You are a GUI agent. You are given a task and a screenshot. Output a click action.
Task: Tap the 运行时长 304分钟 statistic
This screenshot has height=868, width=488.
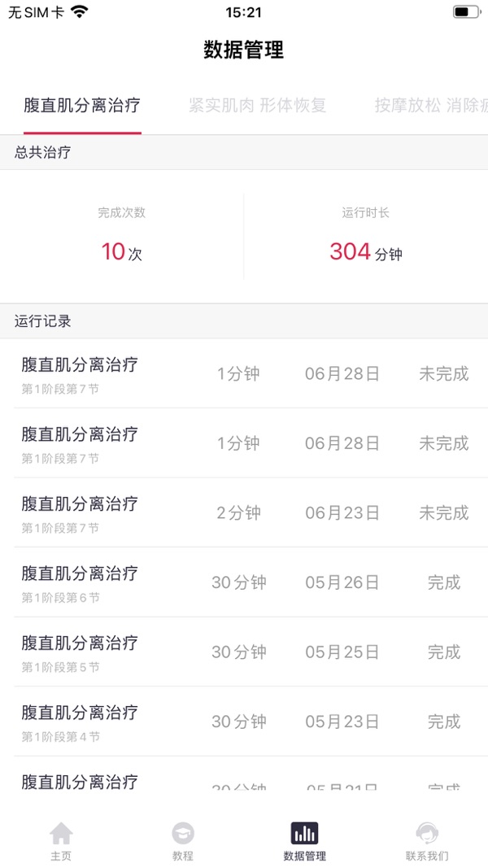pos(366,238)
